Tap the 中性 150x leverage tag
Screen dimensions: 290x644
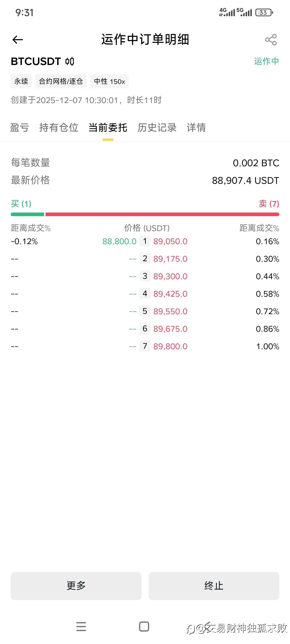[109, 81]
